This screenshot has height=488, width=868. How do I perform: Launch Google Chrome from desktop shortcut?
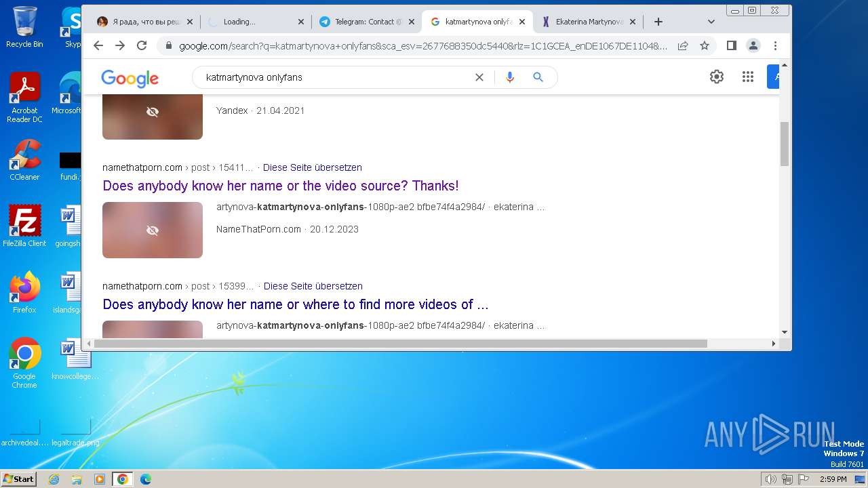24,363
